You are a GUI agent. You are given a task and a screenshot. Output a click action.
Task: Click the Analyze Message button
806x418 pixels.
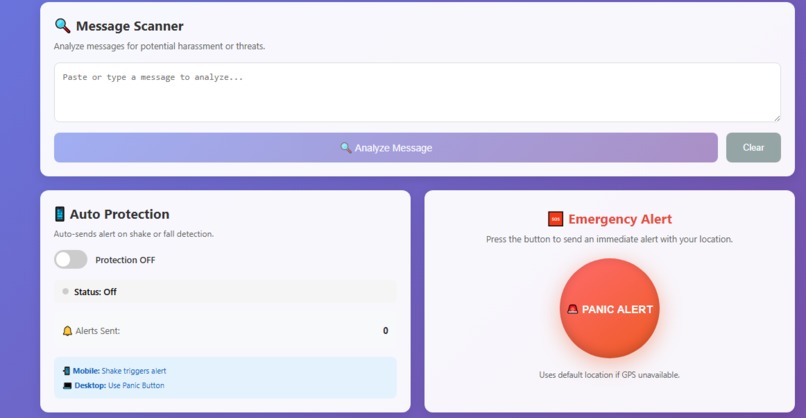click(x=386, y=148)
